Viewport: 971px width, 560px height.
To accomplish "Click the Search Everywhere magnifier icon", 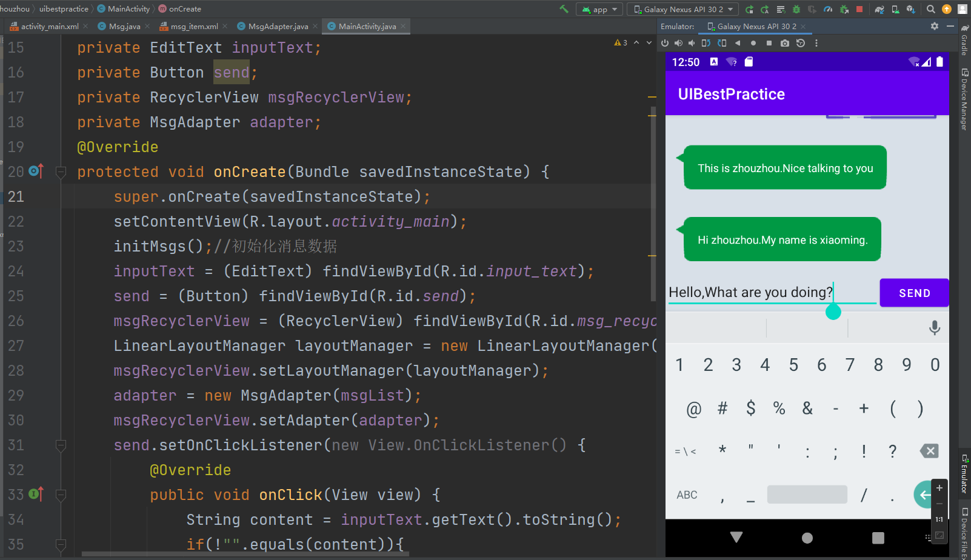I will tap(931, 9).
